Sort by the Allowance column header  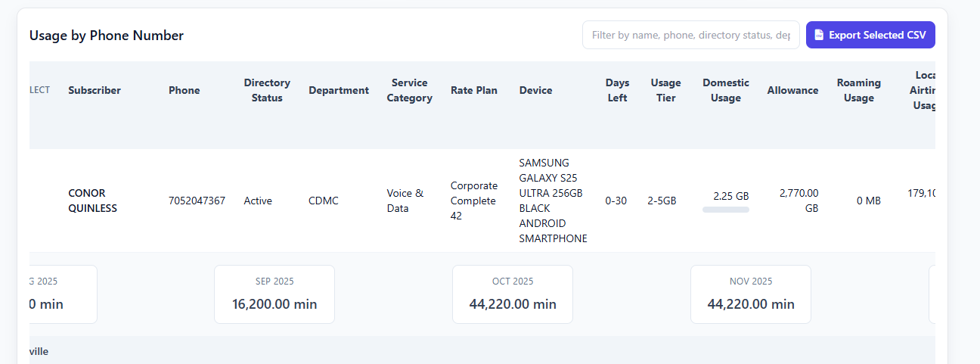click(792, 90)
